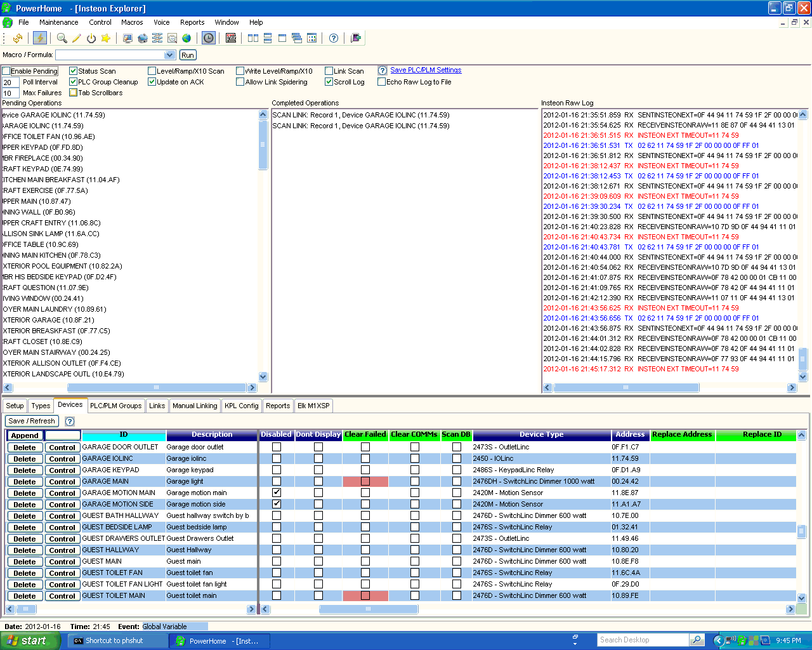Click the exit door toolbar icon
The width and height of the screenshot is (812, 650).
(356, 38)
